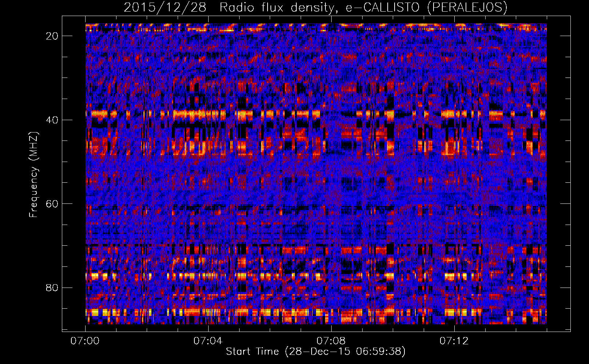The width and height of the screenshot is (589, 364).
Task: Click the 'Start Time (28-Dec-15 06:59:38)' label
Action: pos(316,352)
